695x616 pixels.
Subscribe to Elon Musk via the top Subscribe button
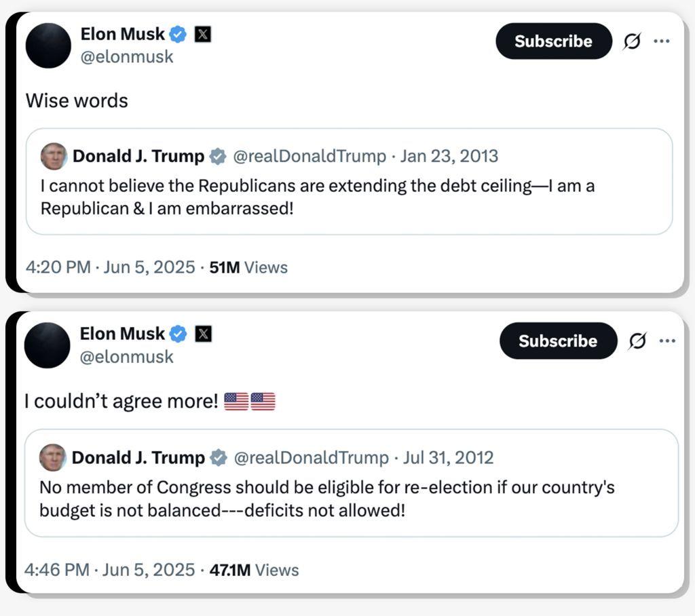coord(552,41)
